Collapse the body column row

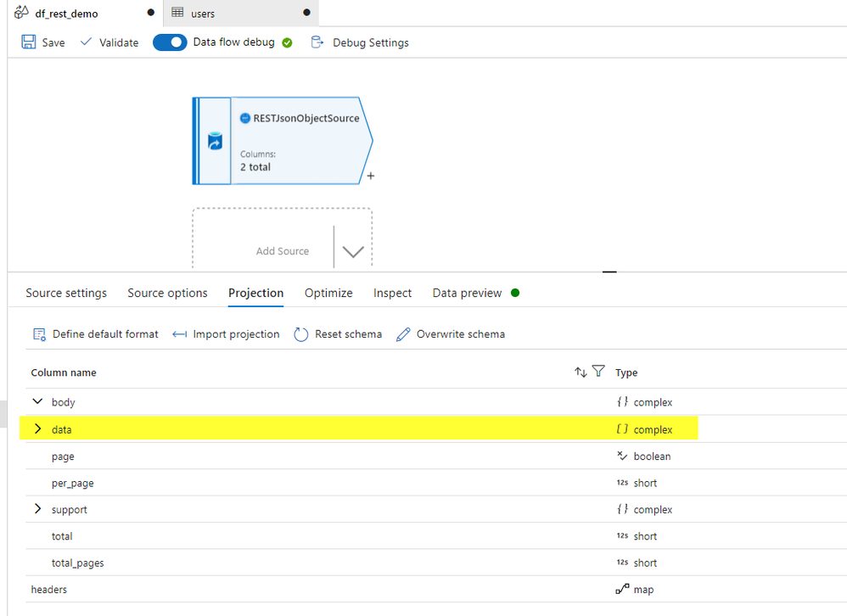click(37, 401)
